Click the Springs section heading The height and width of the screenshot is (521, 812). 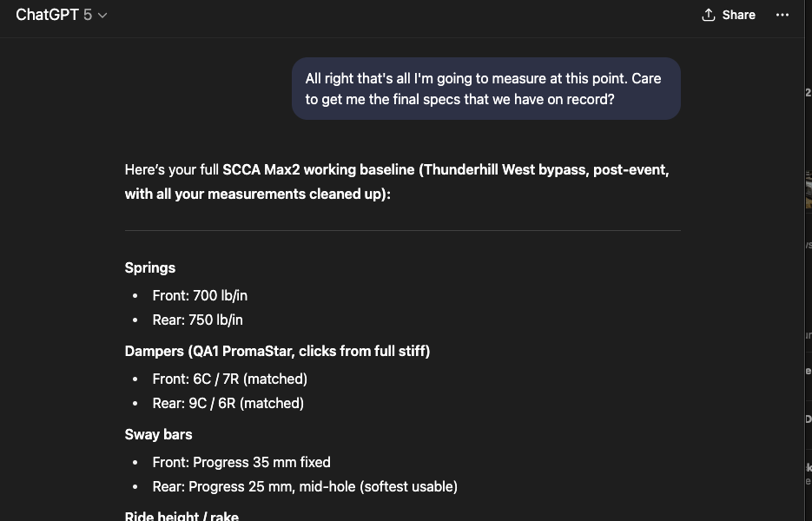click(149, 267)
